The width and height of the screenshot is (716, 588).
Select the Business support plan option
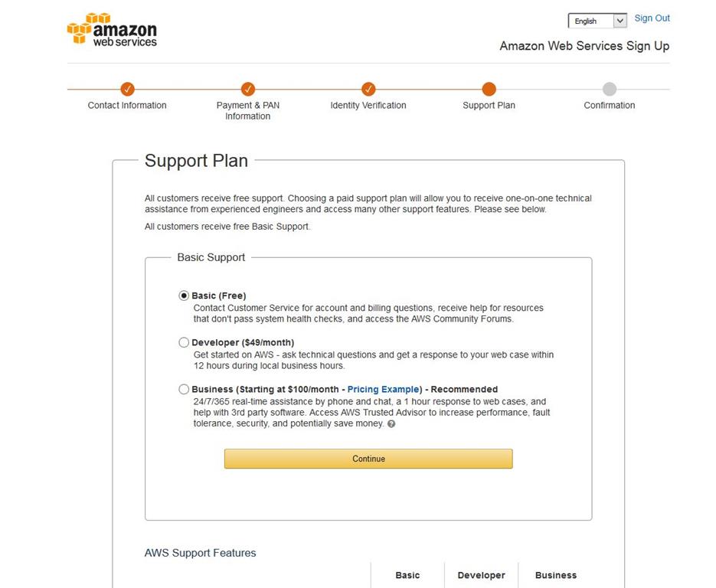[x=184, y=389]
